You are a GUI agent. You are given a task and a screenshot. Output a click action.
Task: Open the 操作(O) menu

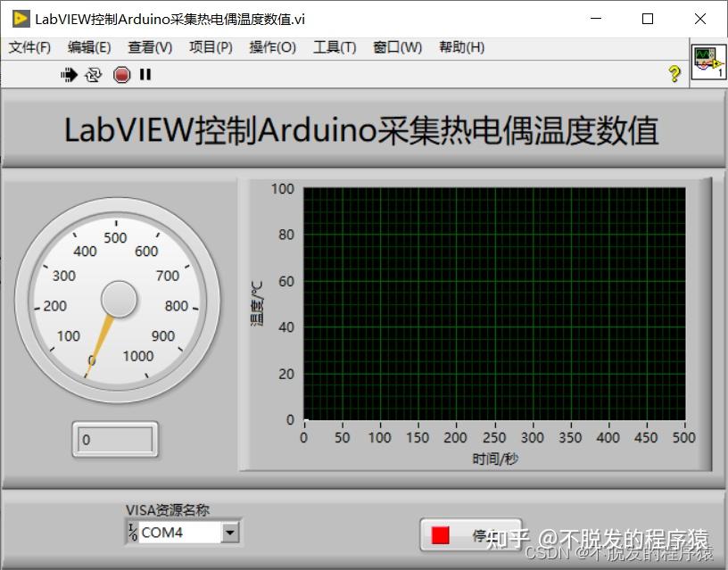pos(272,47)
